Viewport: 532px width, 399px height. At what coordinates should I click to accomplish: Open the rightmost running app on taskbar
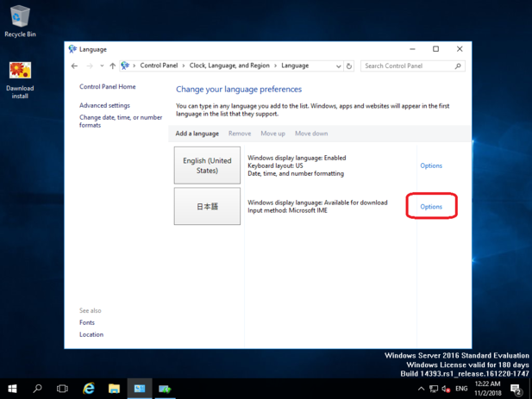coord(165,389)
